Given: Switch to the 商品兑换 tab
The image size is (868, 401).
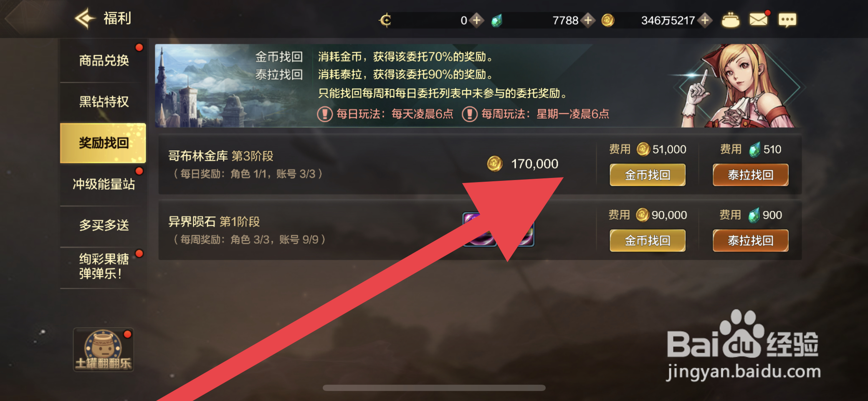Looking at the screenshot, I should [104, 61].
